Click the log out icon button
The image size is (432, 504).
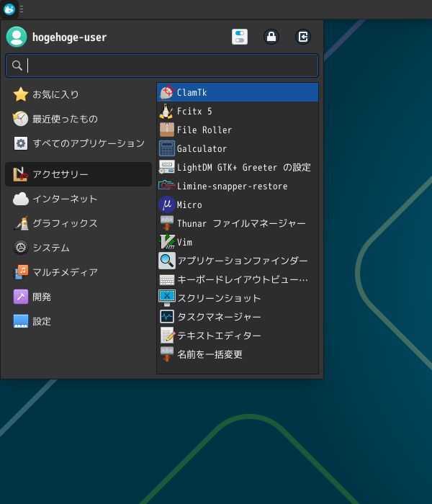click(x=303, y=37)
